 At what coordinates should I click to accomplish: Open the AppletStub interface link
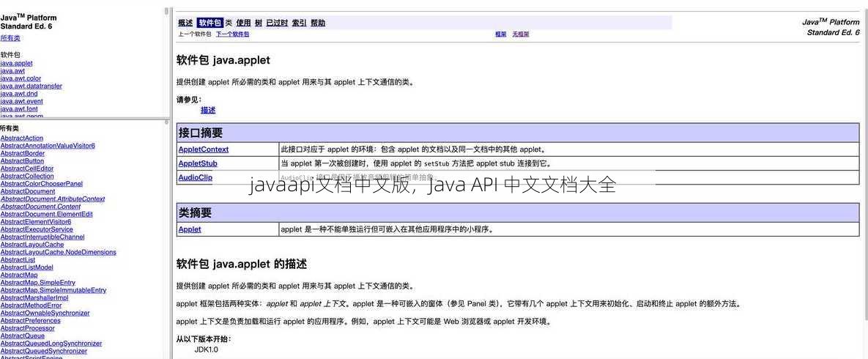(x=198, y=163)
